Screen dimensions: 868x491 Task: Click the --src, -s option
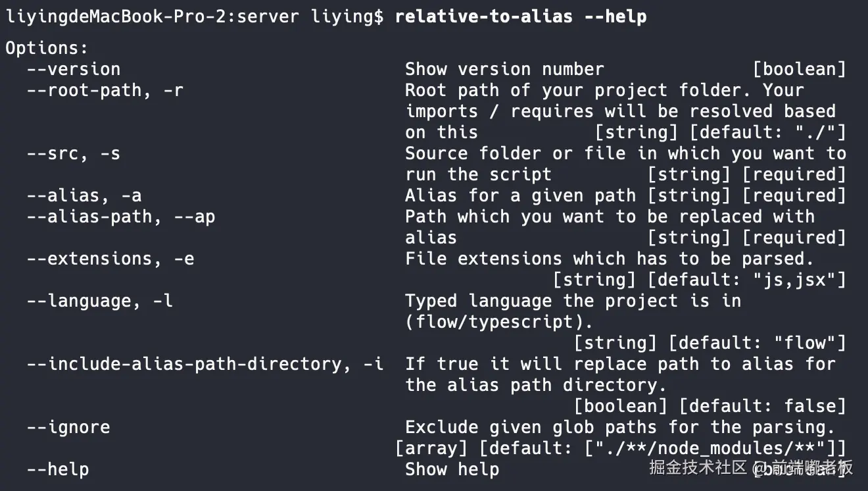[73, 153]
